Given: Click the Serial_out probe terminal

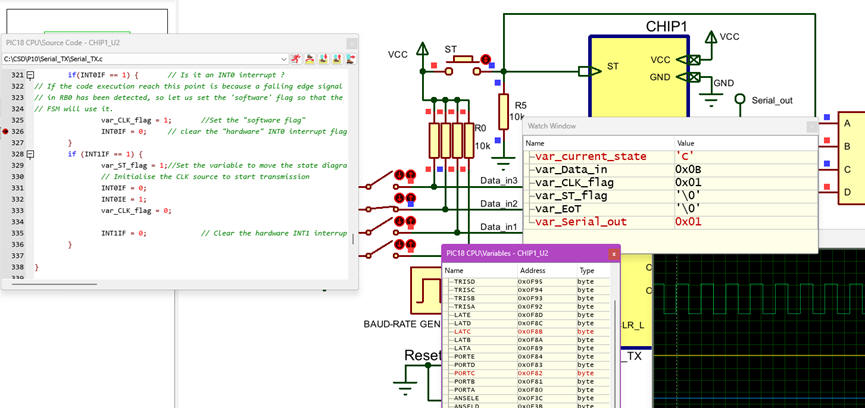Looking at the screenshot, I should (741, 99).
